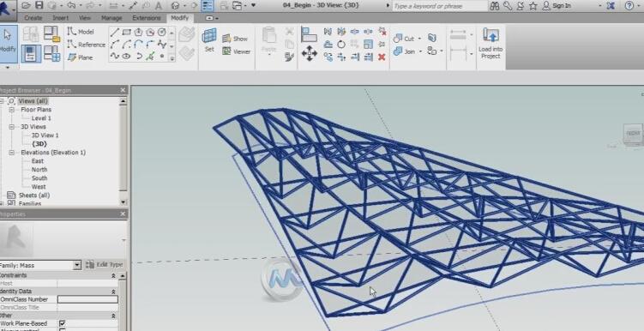Collapse the Elevations (Elevation 1) node
Screen dimensions: 644x331
(x=11, y=153)
